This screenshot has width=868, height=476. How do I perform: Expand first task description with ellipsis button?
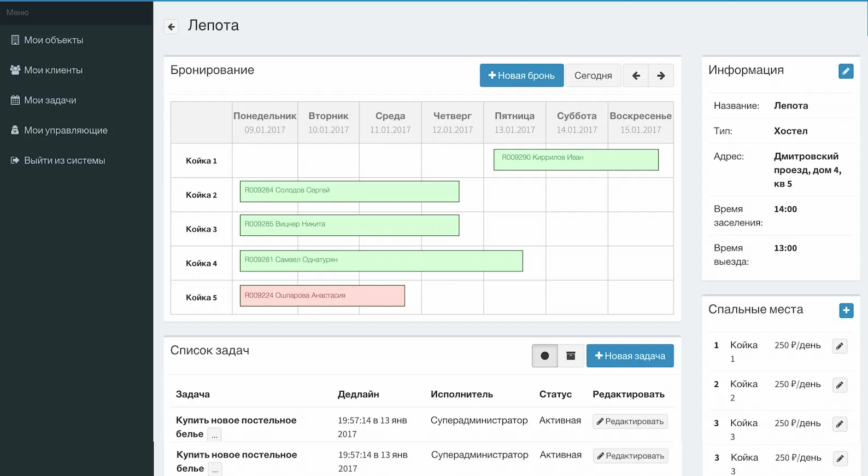tap(215, 435)
